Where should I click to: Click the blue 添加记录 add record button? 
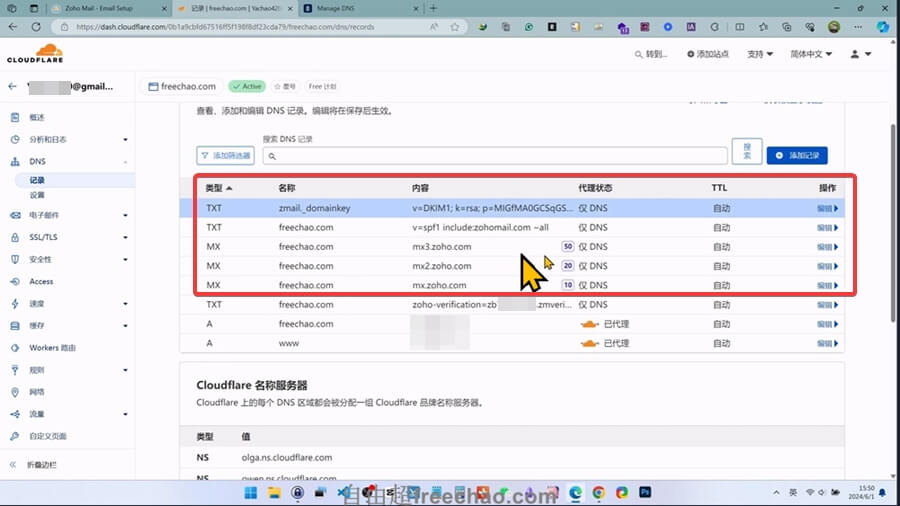point(797,156)
